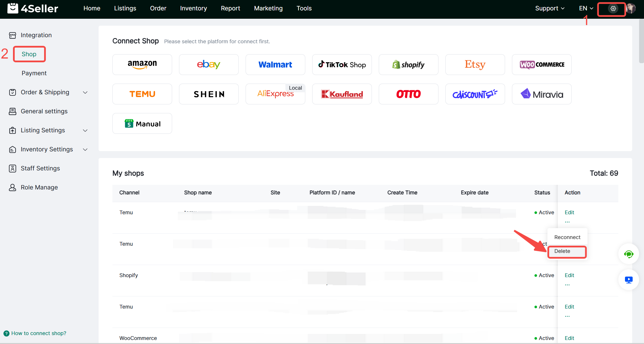Open the green chat support bubble
Screen dimensions: 644x344
tap(628, 254)
